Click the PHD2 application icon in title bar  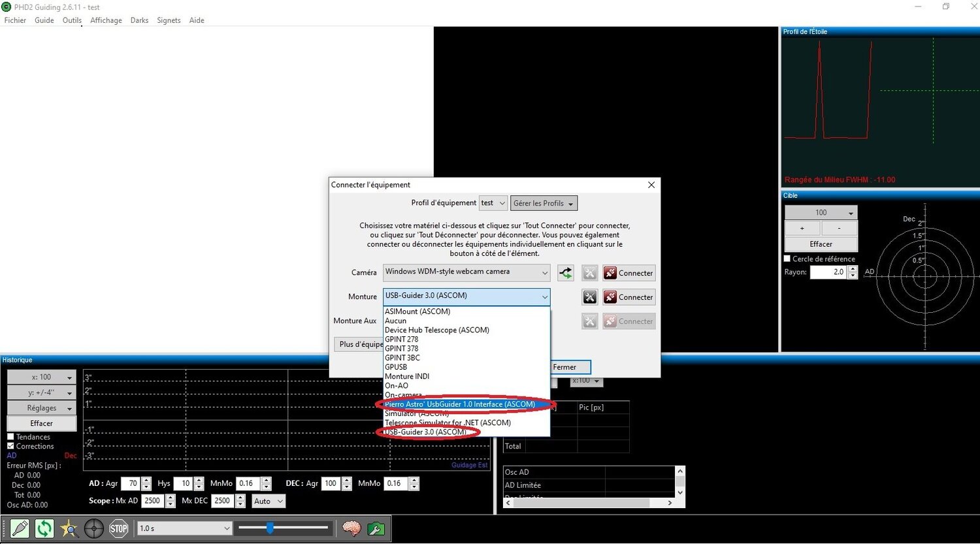pyautogui.click(x=7, y=7)
